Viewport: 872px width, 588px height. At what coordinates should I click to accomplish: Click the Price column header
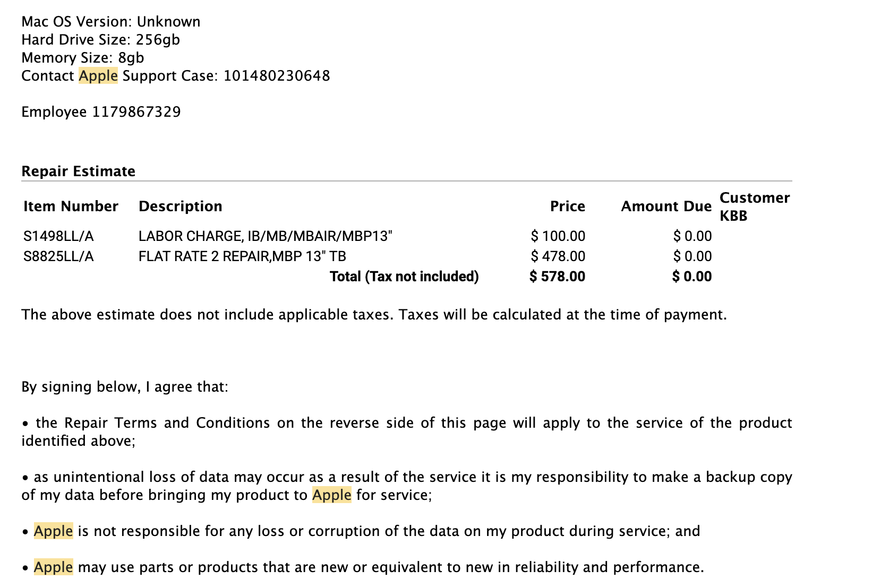[x=567, y=206]
